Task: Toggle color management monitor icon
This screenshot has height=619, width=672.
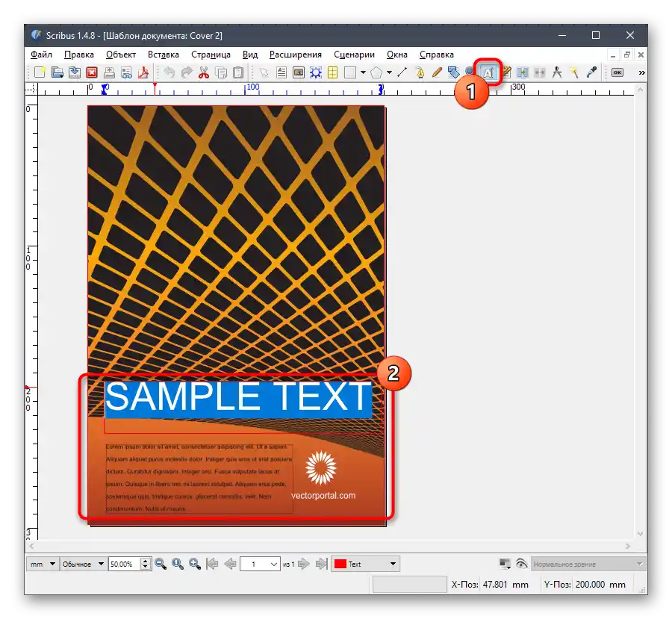Action: coord(505,564)
